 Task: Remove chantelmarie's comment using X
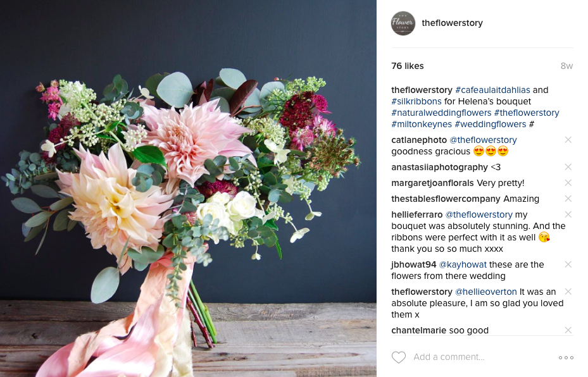(x=568, y=330)
